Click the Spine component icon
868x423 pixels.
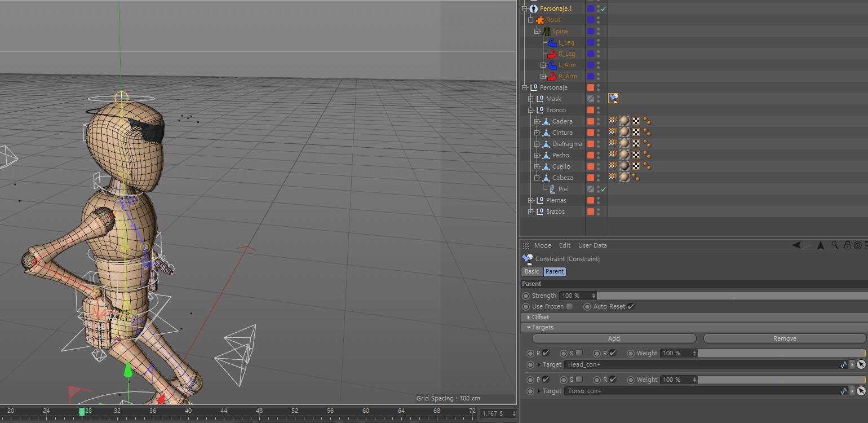tap(546, 31)
